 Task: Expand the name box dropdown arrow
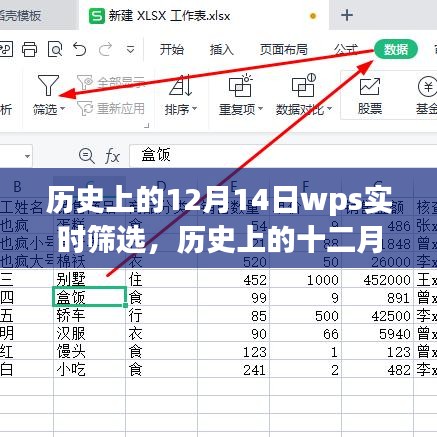(27, 156)
